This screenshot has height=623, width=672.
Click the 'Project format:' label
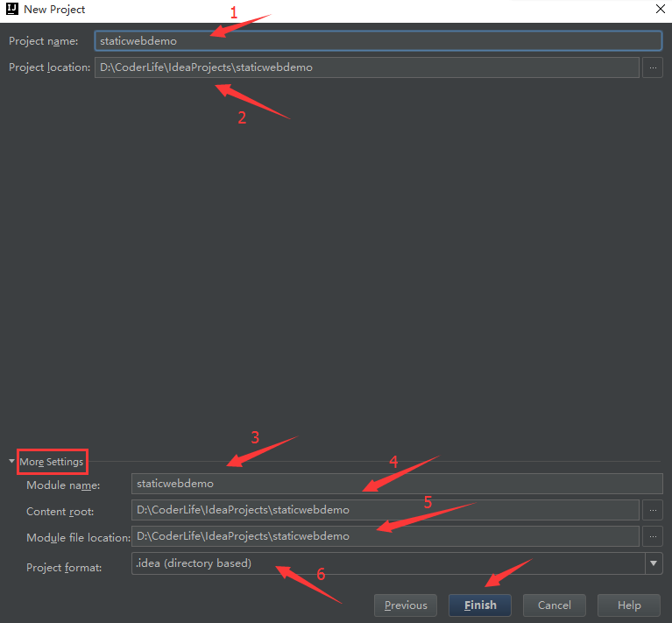[x=64, y=568]
